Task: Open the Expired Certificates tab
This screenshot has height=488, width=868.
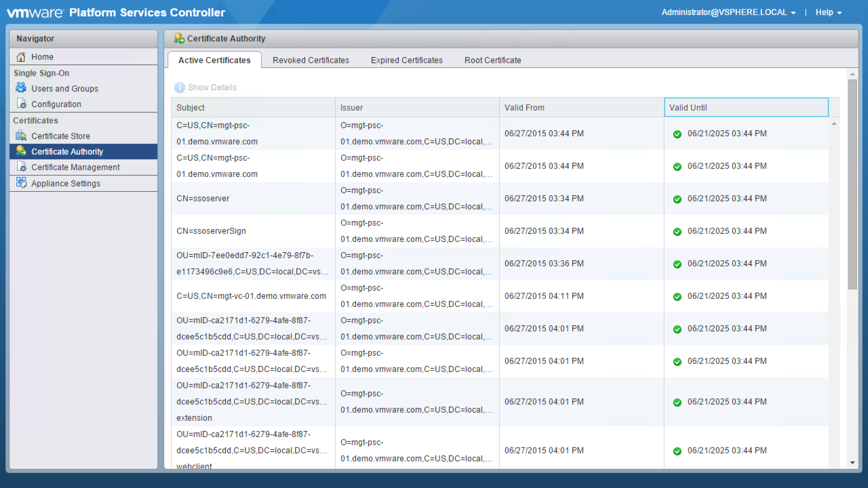Action: click(406, 60)
